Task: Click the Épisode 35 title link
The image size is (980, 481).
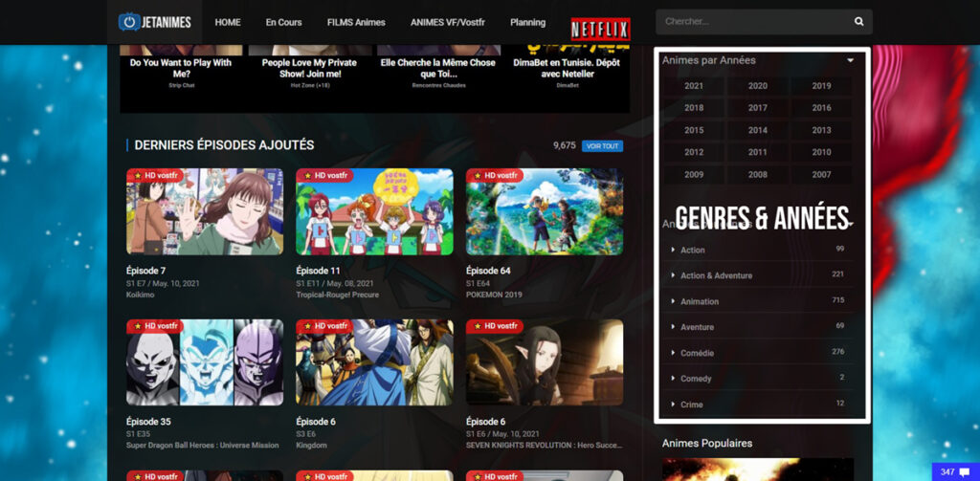Action: 148,423
